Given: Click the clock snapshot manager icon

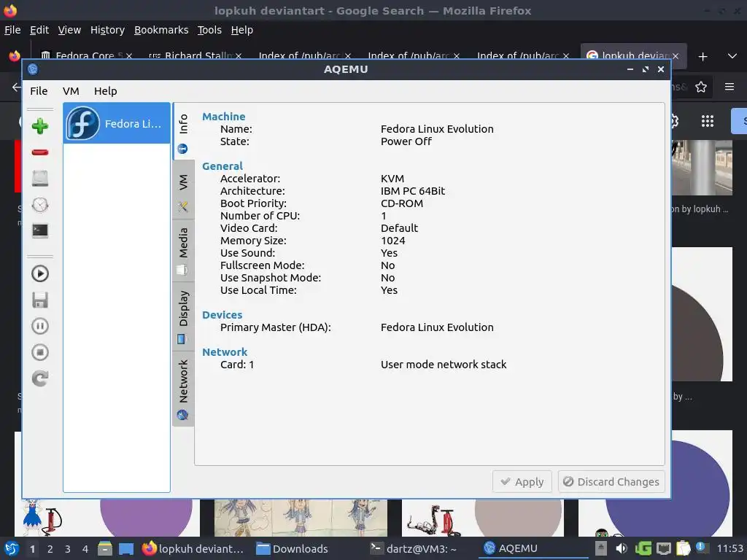Looking at the screenshot, I should pyautogui.click(x=40, y=205).
